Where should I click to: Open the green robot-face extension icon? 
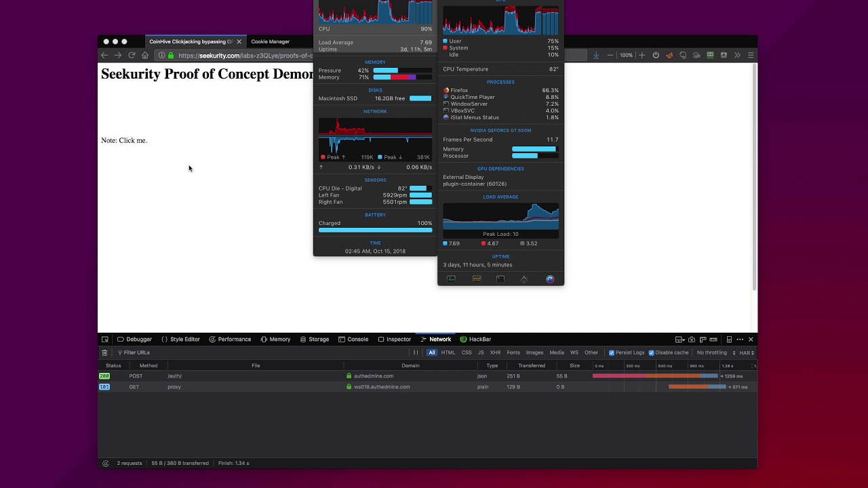point(710,55)
